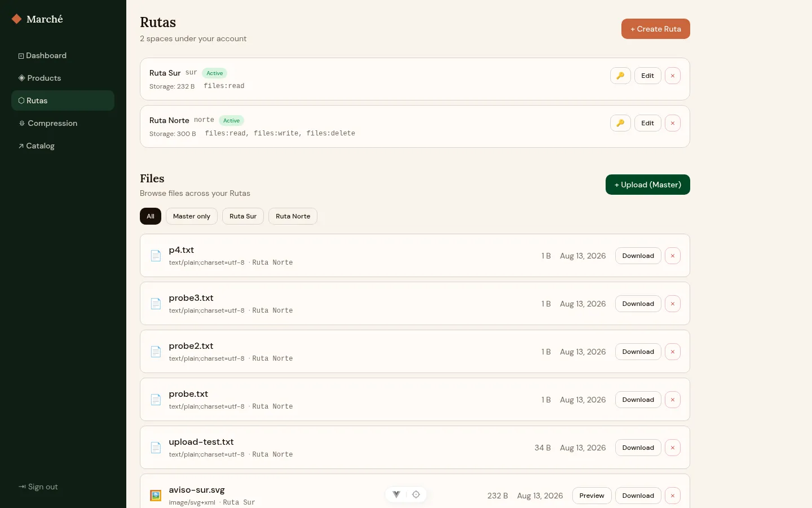Download the probe3.txt file
The image size is (812, 508).
[638, 304]
